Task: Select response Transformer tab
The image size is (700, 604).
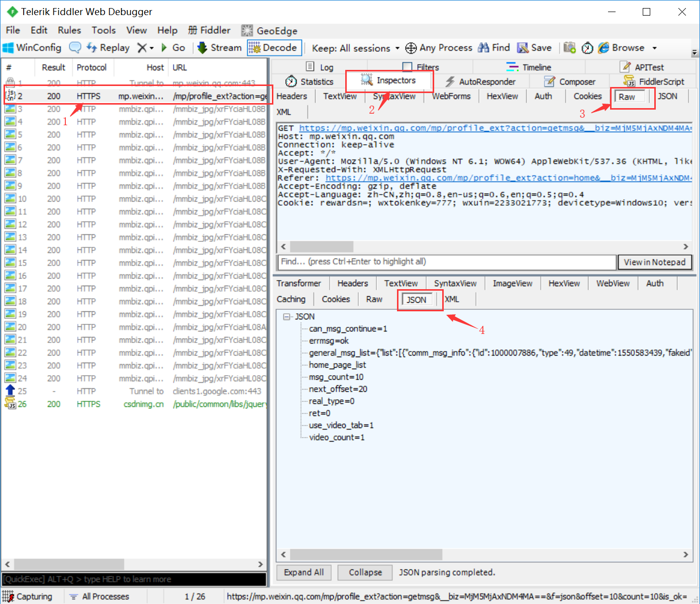Action: (298, 283)
